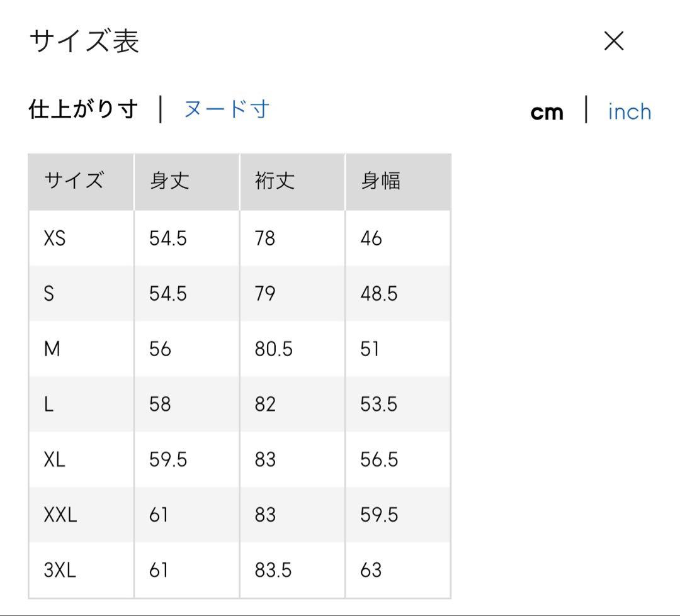Click the 裄丈 column header

(275, 181)
